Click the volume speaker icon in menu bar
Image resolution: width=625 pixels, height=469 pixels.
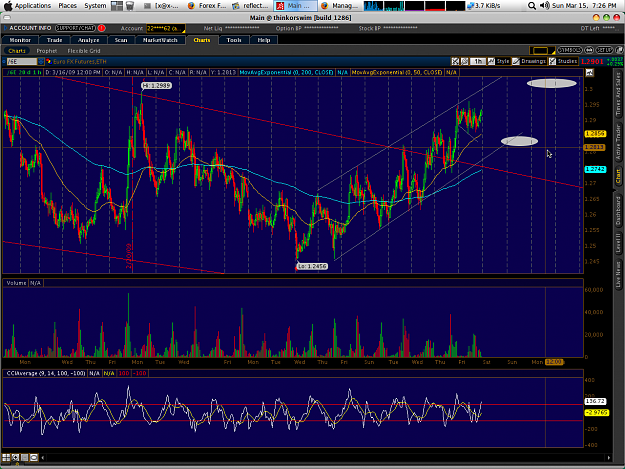(544, 6)
